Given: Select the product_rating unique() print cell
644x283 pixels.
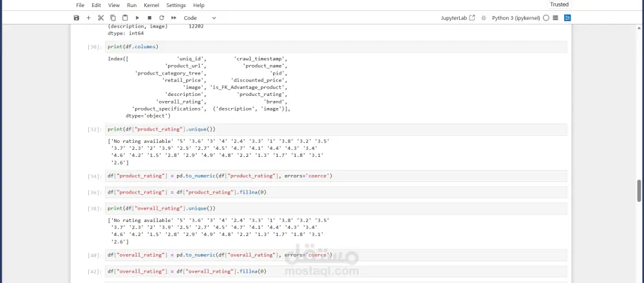Looking at the screenshot, I should pos(336,129).
